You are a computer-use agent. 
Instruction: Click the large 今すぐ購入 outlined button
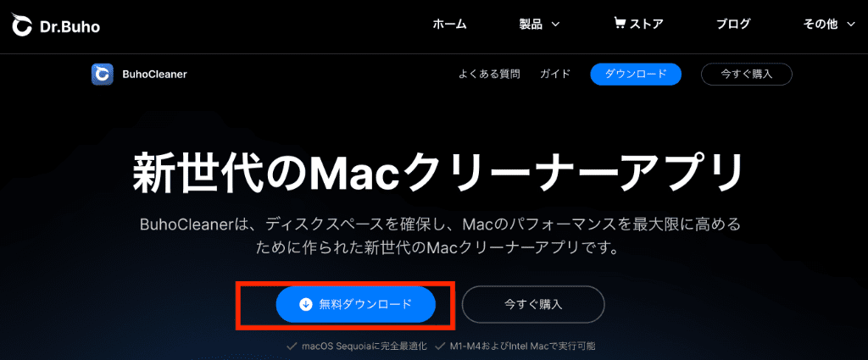pyautogui.click(x=533, y=304)
